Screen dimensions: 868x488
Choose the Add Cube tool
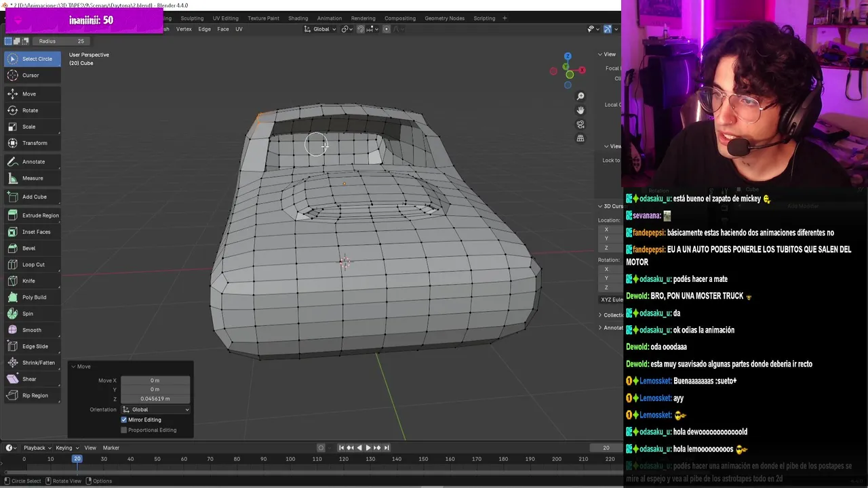tap(32, 197)
